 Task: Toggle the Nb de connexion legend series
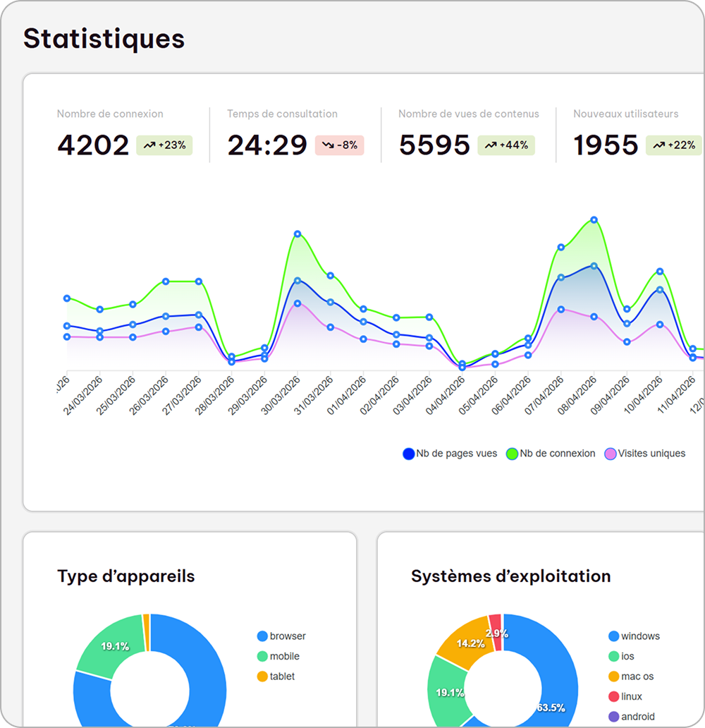(551, 454)
